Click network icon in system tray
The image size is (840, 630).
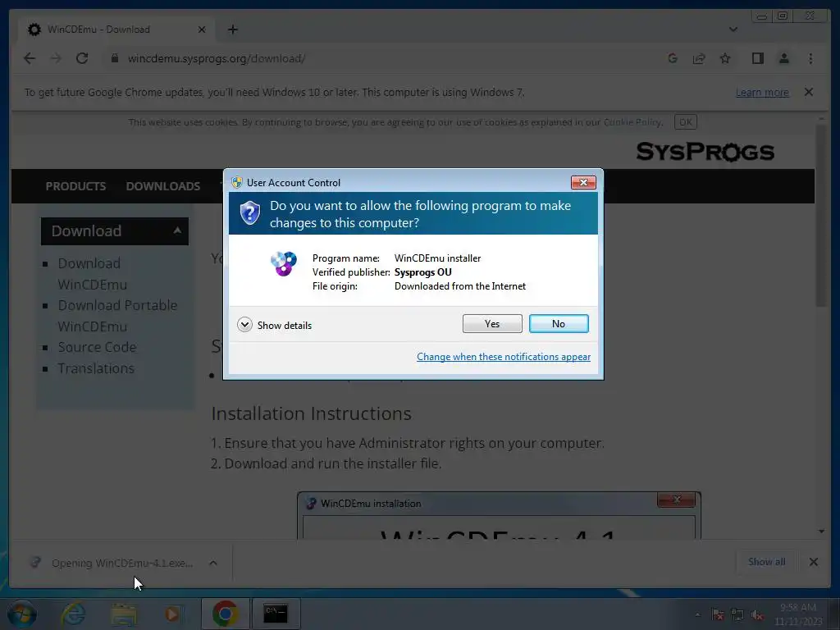click(737, 614)
